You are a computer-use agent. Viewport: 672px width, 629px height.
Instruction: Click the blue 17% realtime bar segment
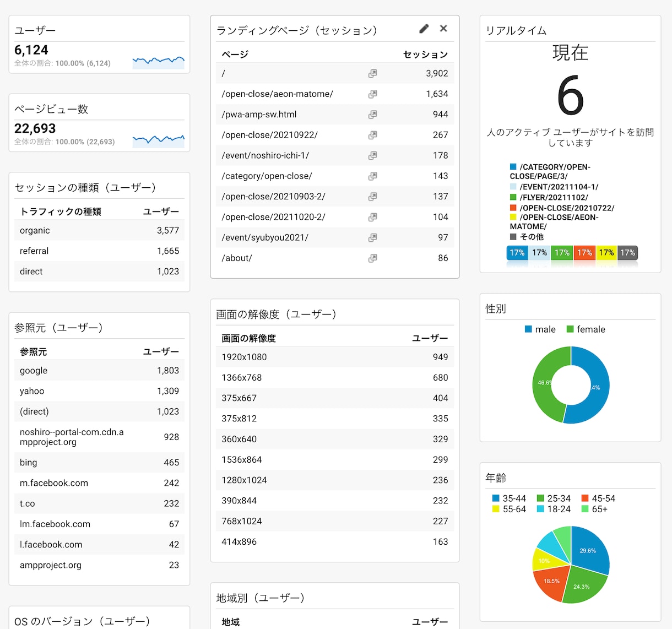coord(517,253)
